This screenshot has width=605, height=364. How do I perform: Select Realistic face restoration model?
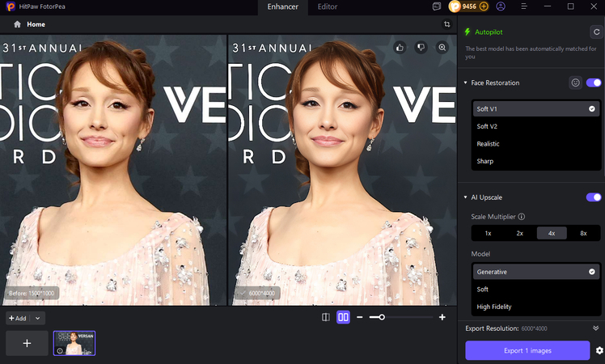tap(536, 144)
